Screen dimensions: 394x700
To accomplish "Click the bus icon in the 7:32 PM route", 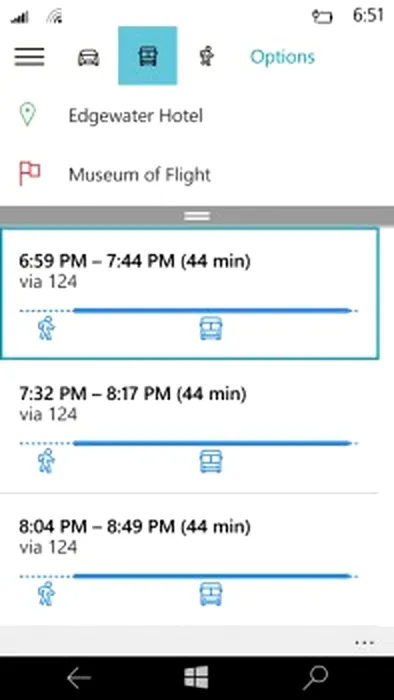I will [211, 461].
